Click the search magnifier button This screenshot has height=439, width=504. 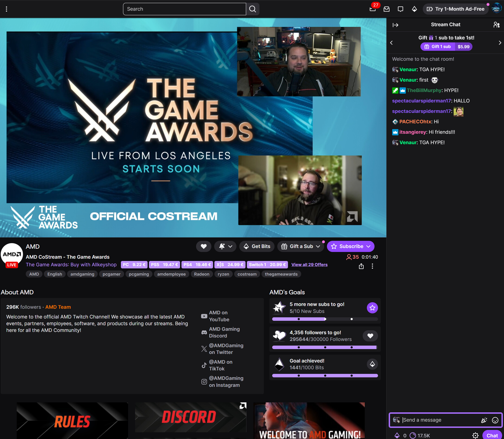[253, 9]
